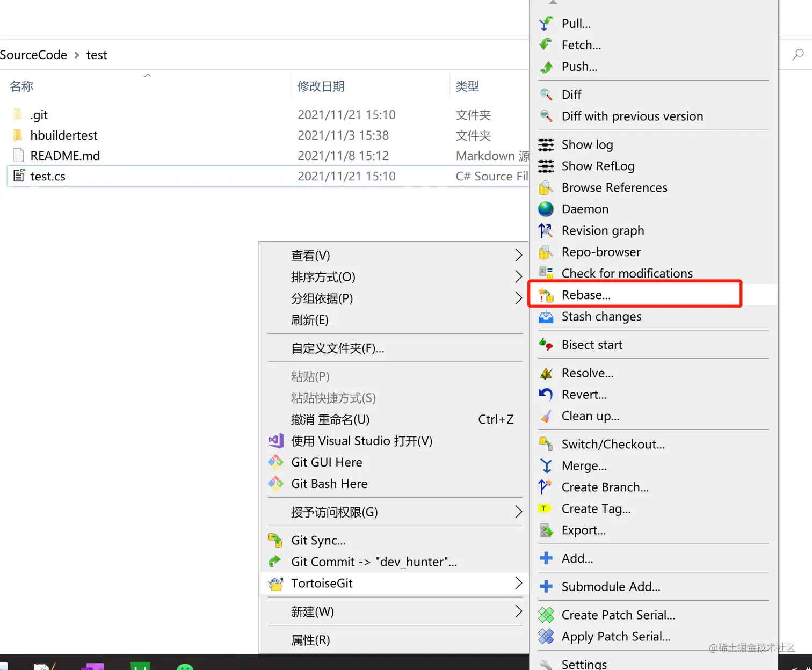812x670 pixels.
Task: Click the Show RefLog icon
Action: tap(546, 166)
